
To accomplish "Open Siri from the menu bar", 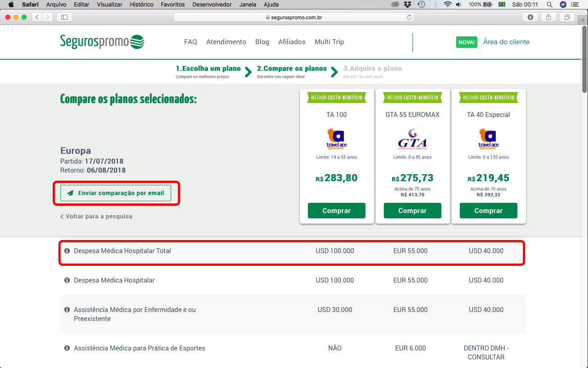I will [563, 4].
